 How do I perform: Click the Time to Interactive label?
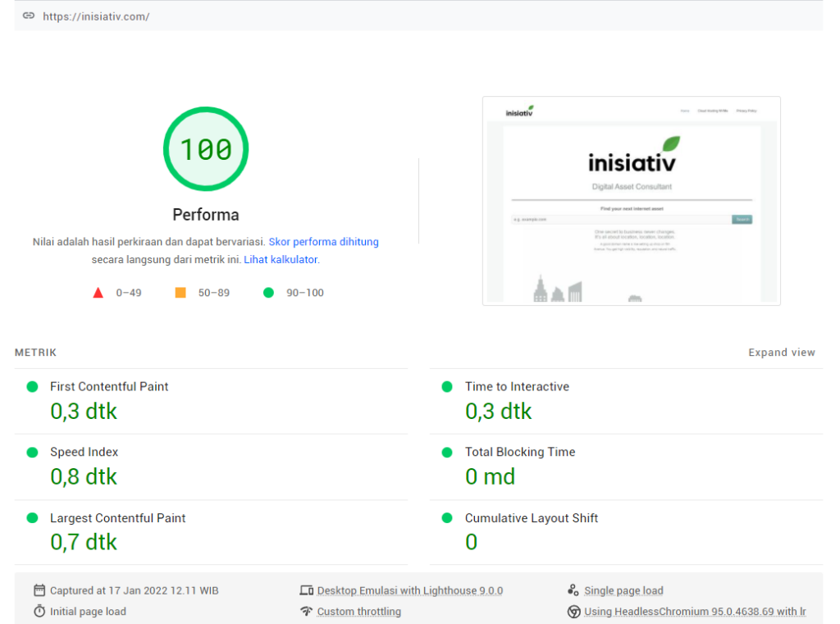[517, 387]
